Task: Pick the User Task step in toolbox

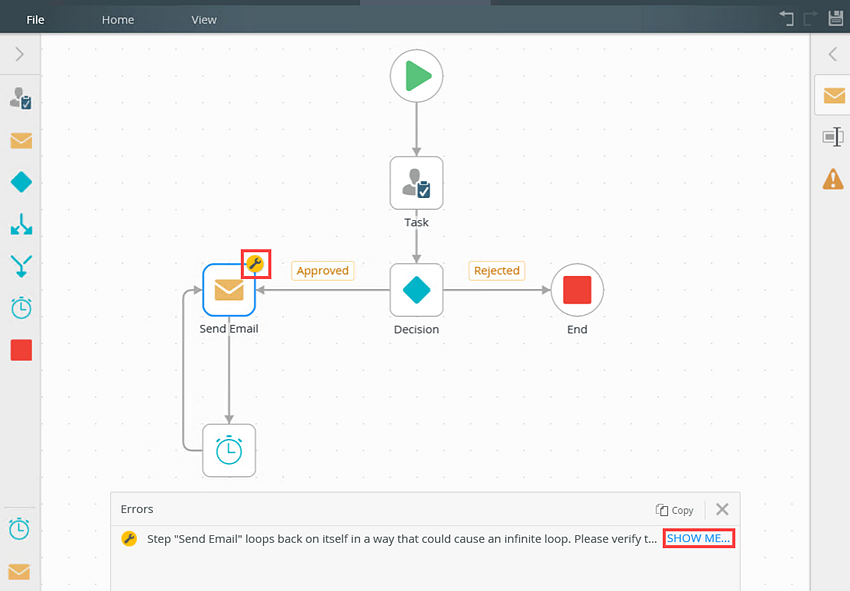Action: pos(21,98)
